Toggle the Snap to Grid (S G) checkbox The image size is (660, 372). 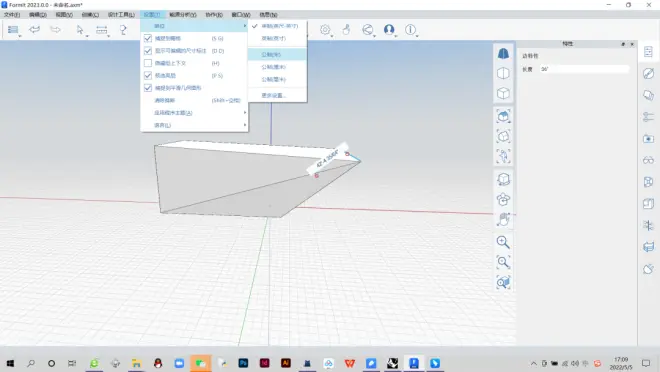tap(148, 38)
